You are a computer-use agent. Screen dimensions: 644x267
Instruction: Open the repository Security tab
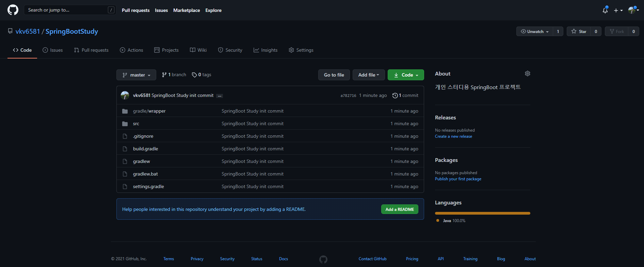point(230,50)
